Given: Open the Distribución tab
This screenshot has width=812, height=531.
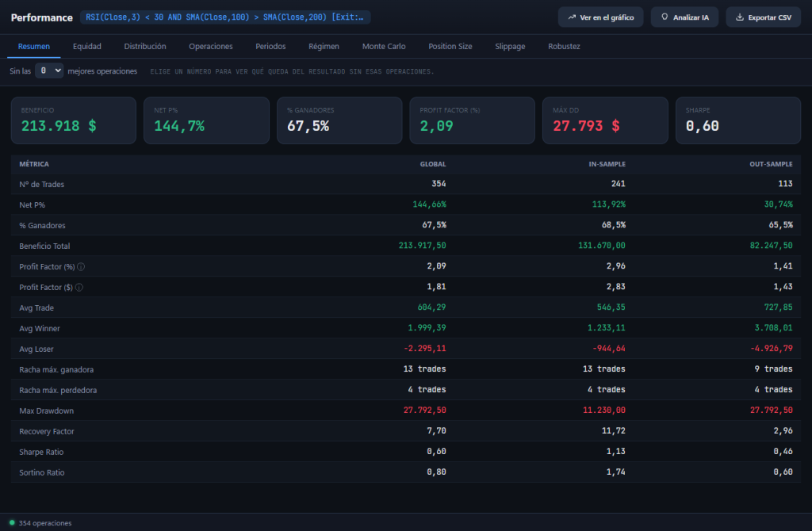Looking at the screenshot, I should (x=145, y=46).
